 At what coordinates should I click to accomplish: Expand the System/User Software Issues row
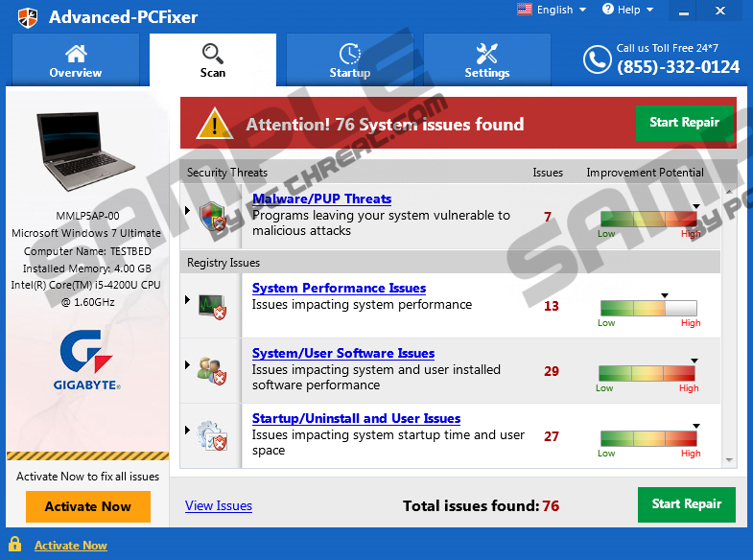coord(188,364)
